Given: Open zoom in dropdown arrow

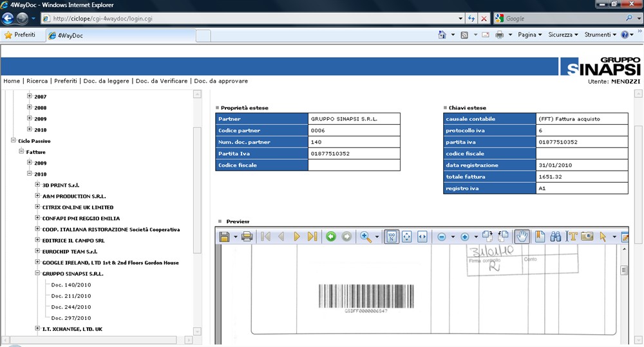Looking at the screenshot, I should (x=476, y=237).
